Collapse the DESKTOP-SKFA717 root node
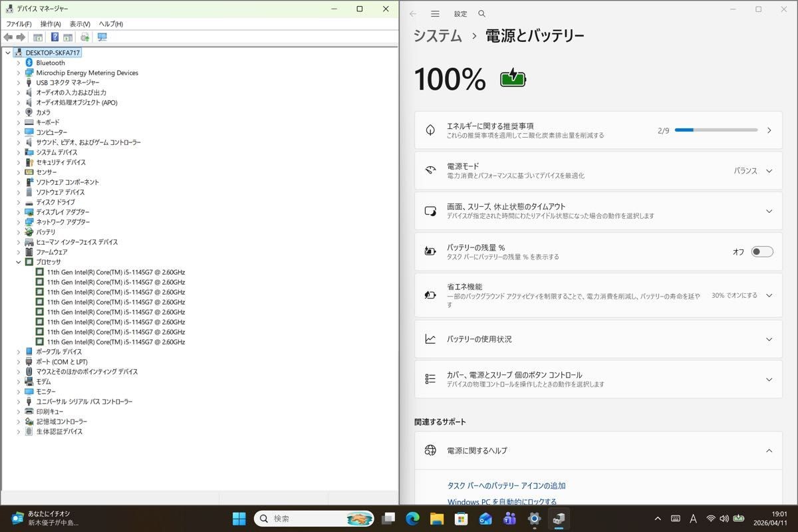This screenshot has height=532, width=798. point(8,53)
